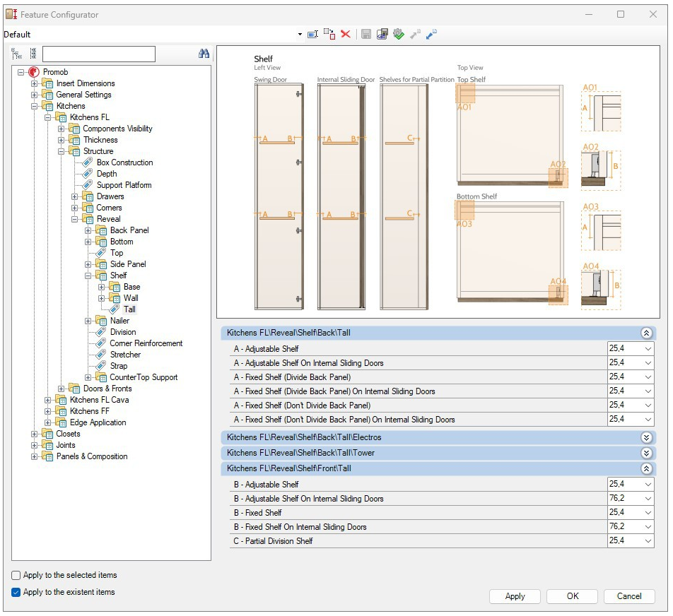
Task: Select Corner Reinforcement in the tree
Action: (x=146, y=343)
